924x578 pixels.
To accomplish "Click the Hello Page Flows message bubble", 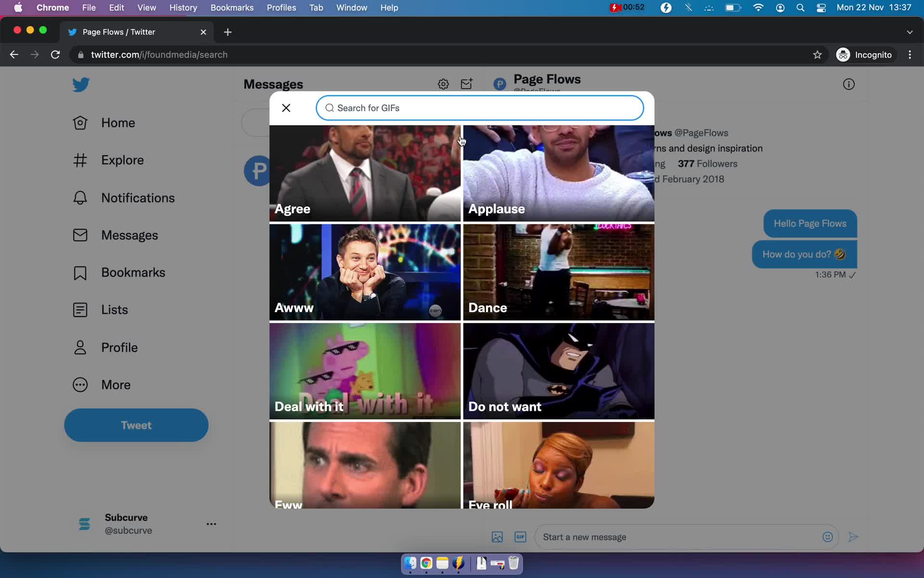I will click(x=810, y=223).
